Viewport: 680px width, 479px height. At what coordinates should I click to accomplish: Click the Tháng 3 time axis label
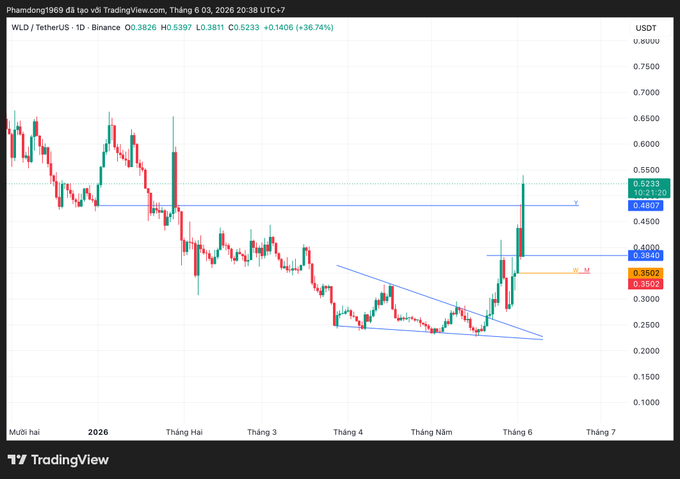point(262,432)
